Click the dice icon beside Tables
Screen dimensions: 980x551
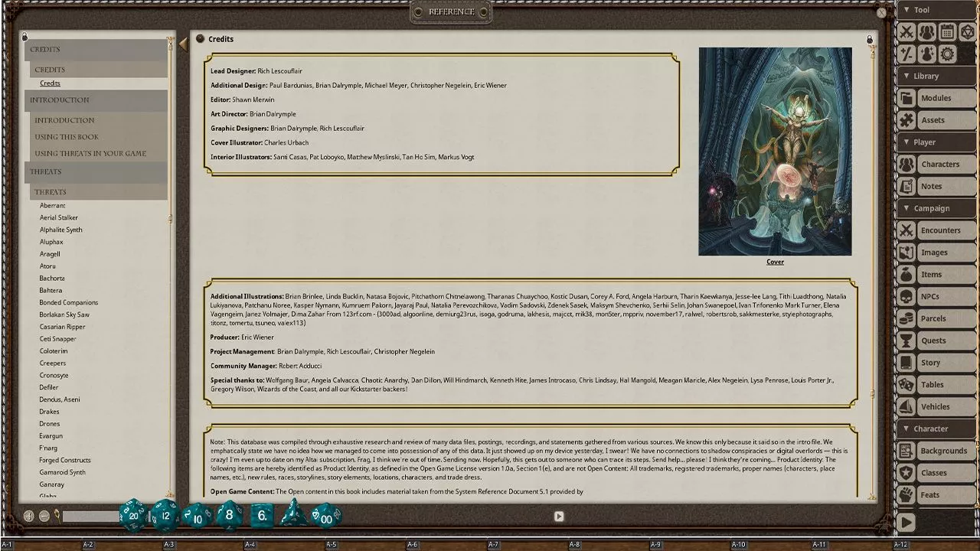click(x=906, y=384)
